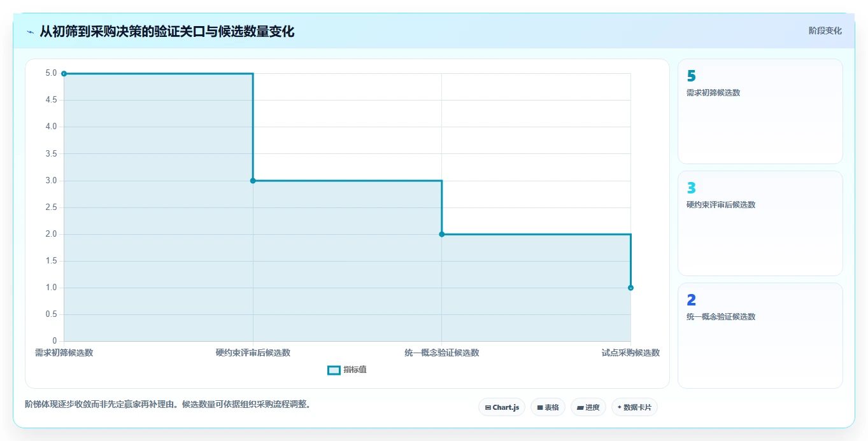The width and height of the screenshot is (868, 441).
Task: Click the data point at value 2.0
Action: pos(442,234)
